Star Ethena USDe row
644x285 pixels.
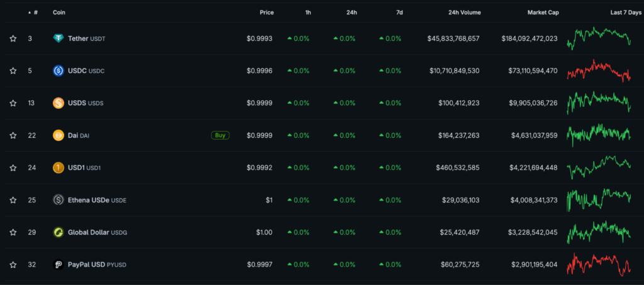13,200
